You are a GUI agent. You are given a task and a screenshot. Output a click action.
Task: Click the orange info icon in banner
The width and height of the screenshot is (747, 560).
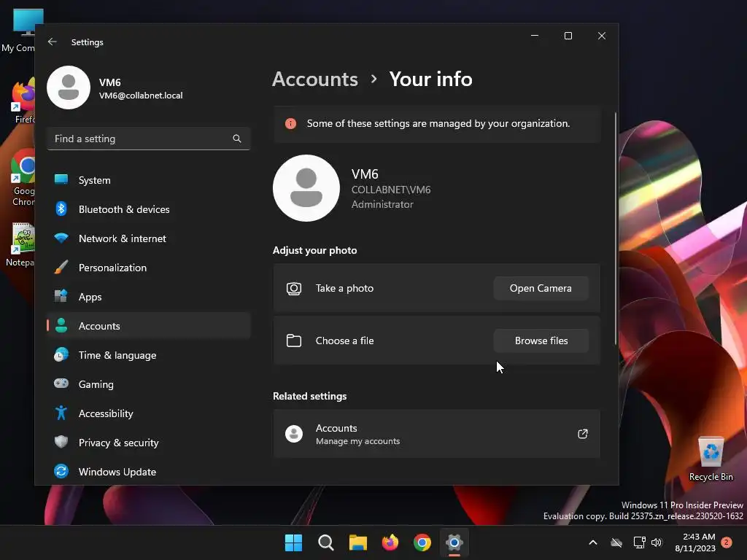pos(290,124)
